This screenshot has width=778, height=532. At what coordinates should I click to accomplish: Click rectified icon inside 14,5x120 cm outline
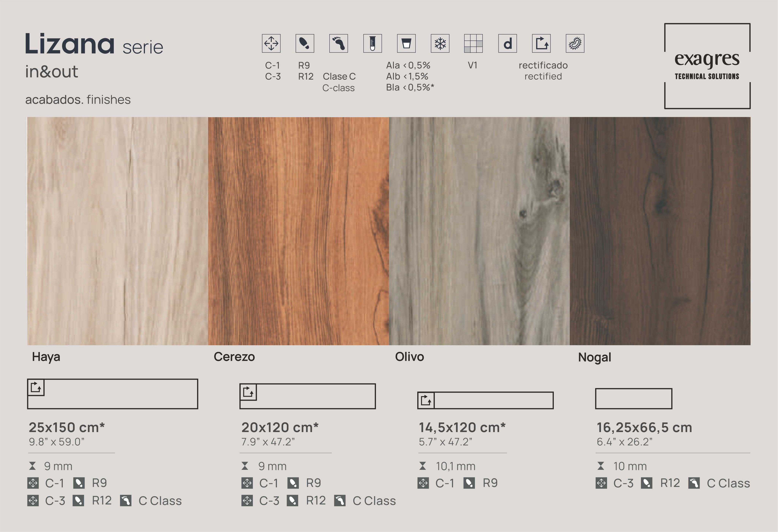(x=426, y=400)
